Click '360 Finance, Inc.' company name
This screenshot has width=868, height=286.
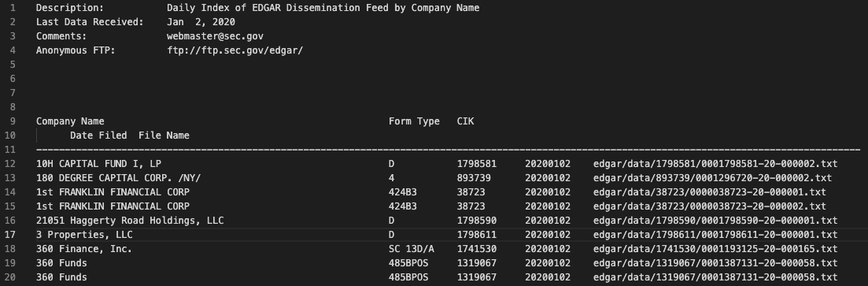84,249
